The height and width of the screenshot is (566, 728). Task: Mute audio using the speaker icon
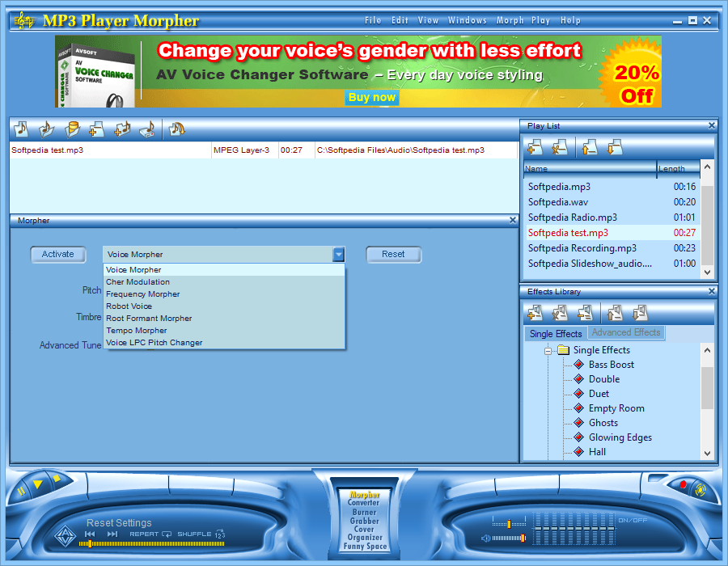click(x=485, y=539)
